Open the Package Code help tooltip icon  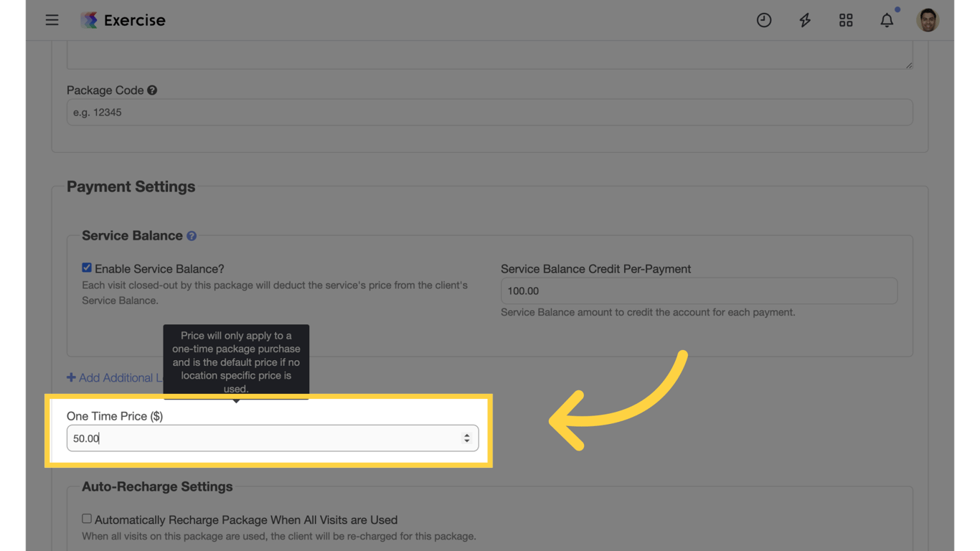(x=151, y=90)
